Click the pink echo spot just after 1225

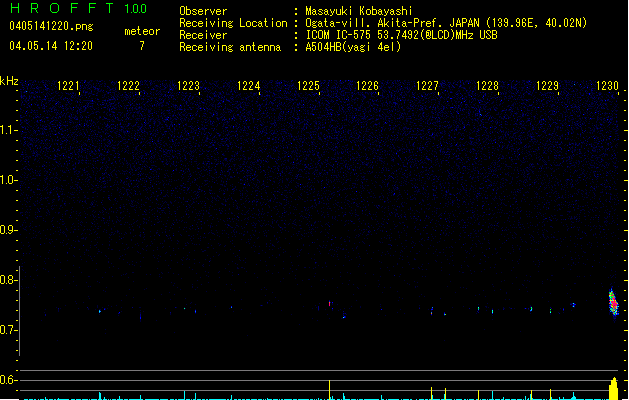(x=330, y=304)
